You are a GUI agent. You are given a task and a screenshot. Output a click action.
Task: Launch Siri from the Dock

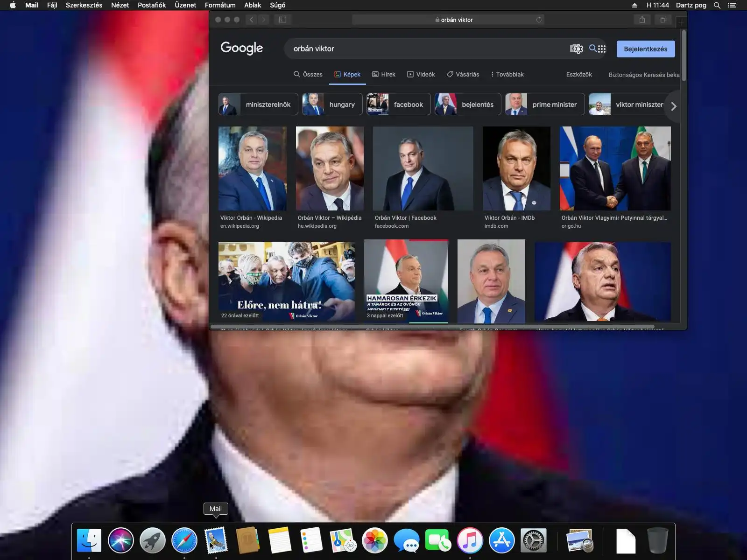(120, 540)
